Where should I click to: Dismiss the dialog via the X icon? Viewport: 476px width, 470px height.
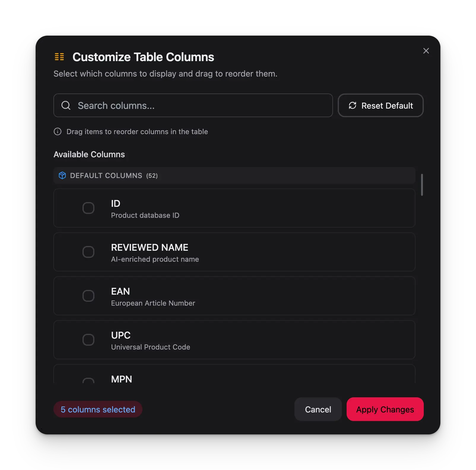(426, 51)
